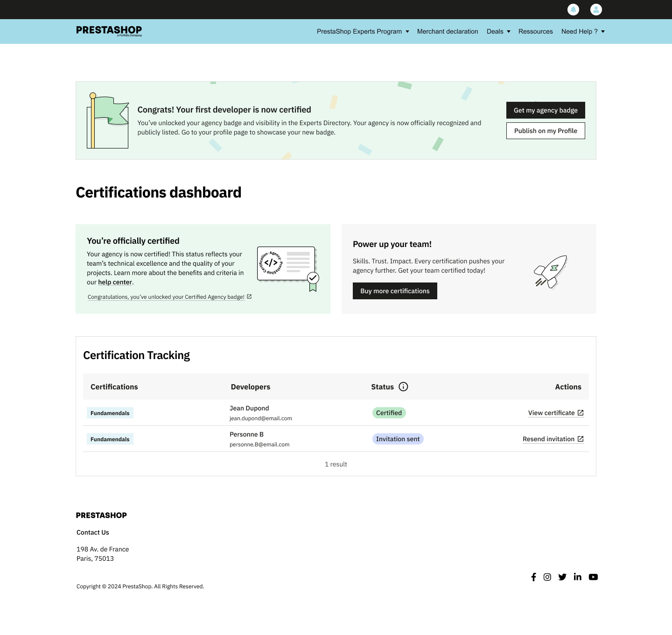Click Fundamendals tag in Personne B row

pyautogui.click(x=110, y=439)
